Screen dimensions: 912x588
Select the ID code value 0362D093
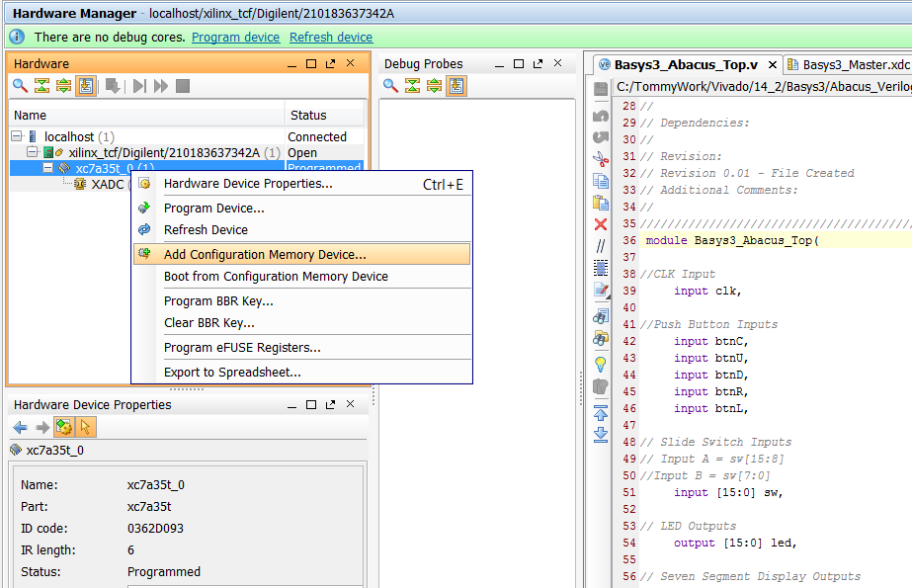click(x=155, y=529)
